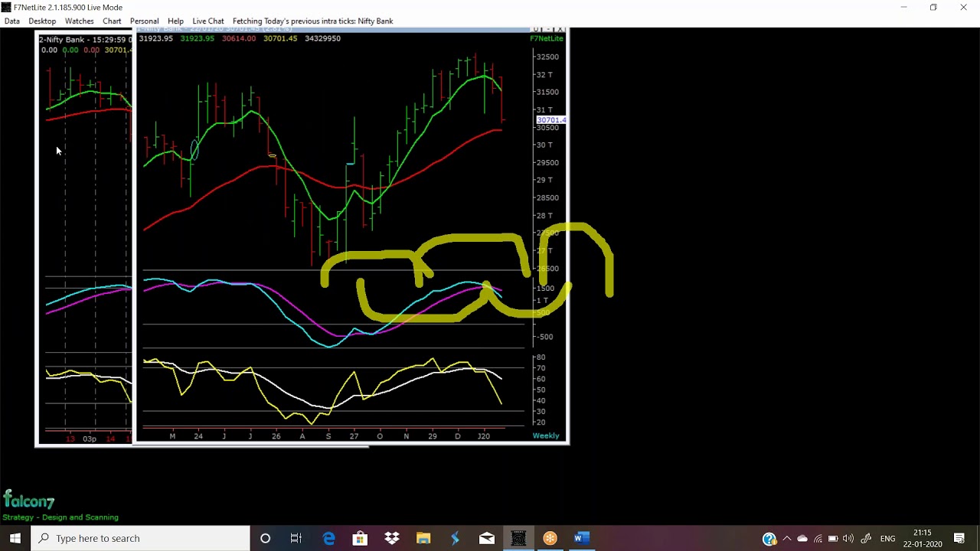Open the Chart menu
The height and width of the screenshot is (551, 980).
click(112, 21)
